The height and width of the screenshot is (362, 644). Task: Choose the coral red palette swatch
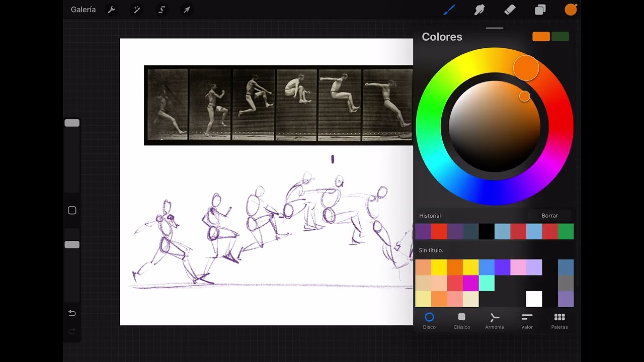(x=455, y=283)
